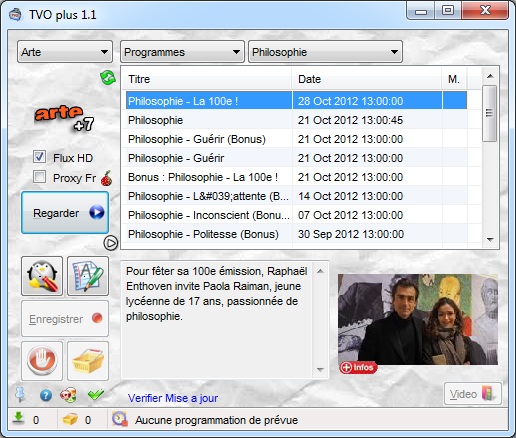Click the dice icon in bottom bar
The width and height of the screenshot is (516, 438).
click(x=68, y=395)
